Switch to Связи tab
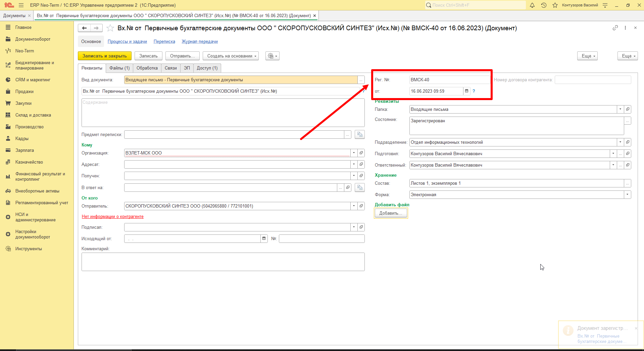 (170, 68)
